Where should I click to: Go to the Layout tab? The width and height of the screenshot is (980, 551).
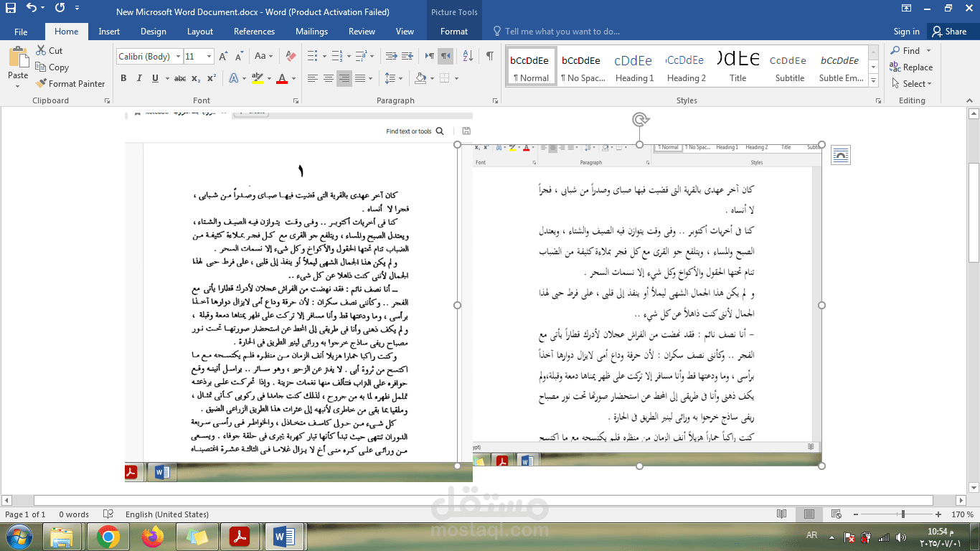click(200, 32)
